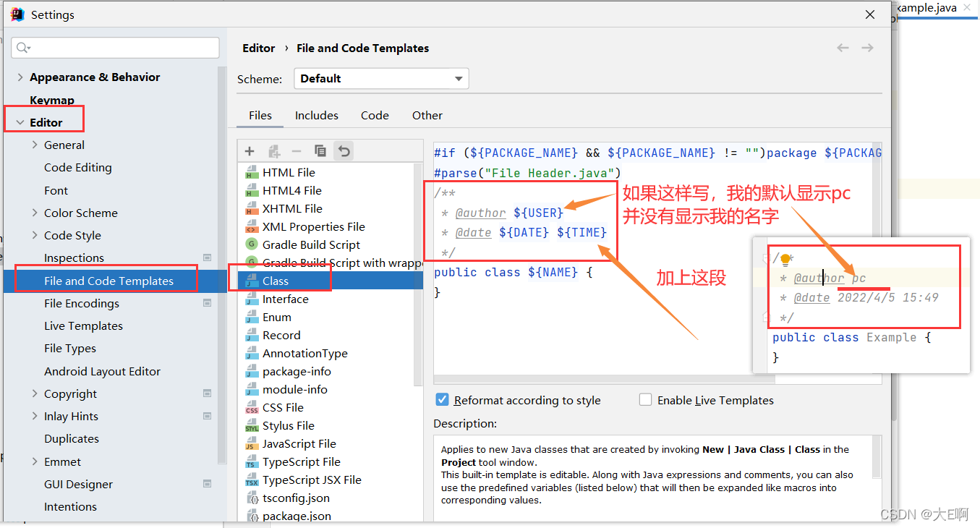Click the GUI Designer project-level icon

point(208,484)
